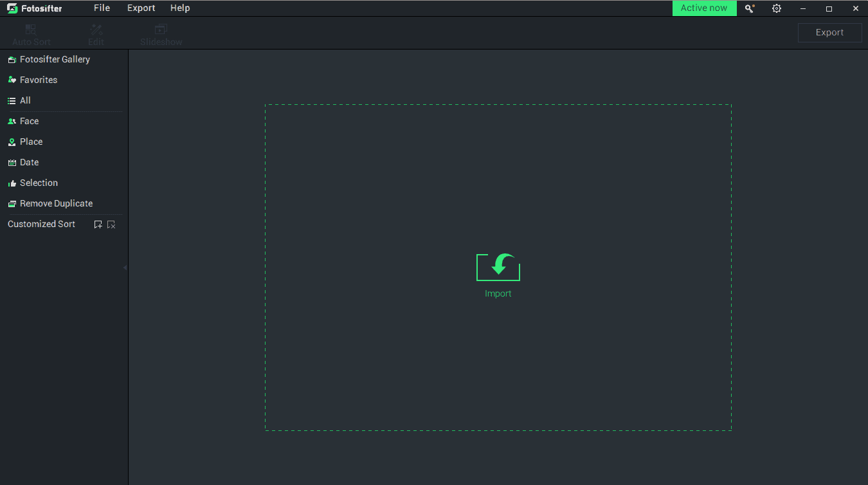Show Favorites photos

[38, 80]
